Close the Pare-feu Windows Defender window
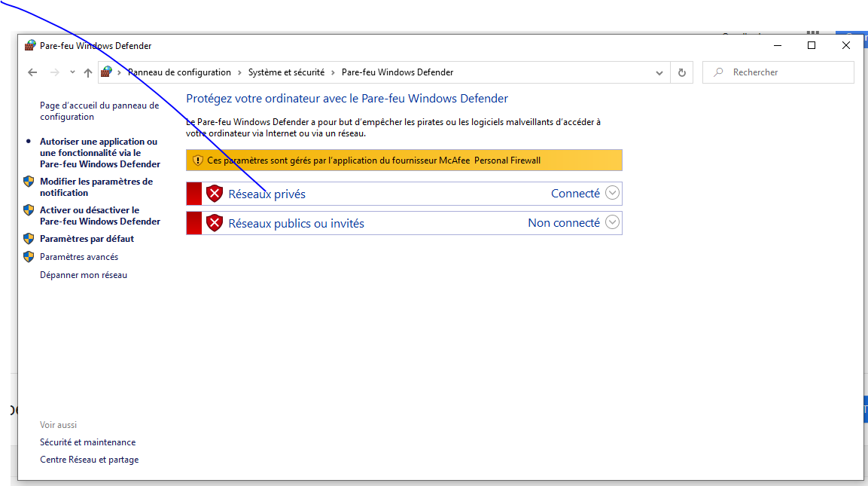Viewport: 868px width, 486px height. 846,45
